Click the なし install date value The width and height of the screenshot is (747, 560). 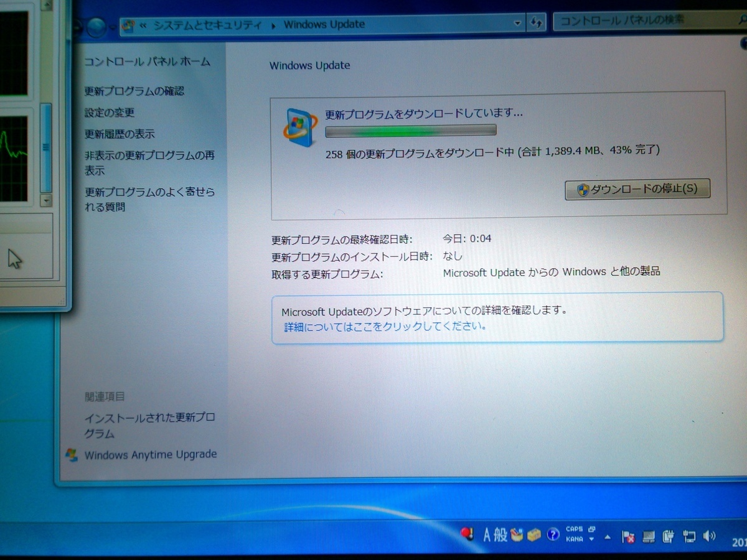click(x=453, y=256)
